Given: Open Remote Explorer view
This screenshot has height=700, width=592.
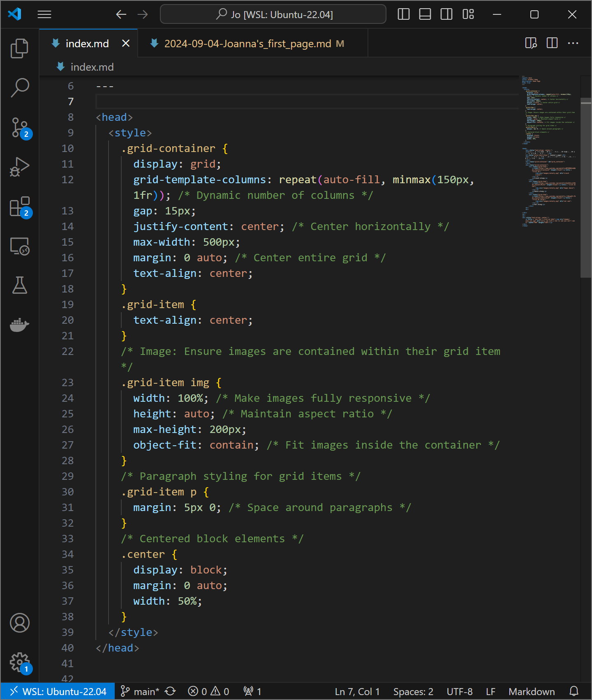Looking at the screenshot, I should [x=19, y=246].
